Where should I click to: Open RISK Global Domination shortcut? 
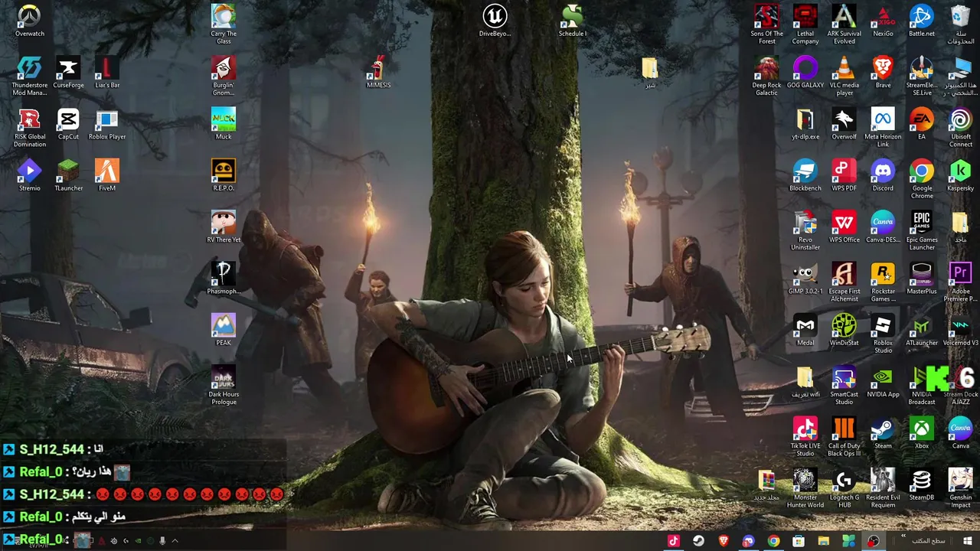click(x=30, y=127)
